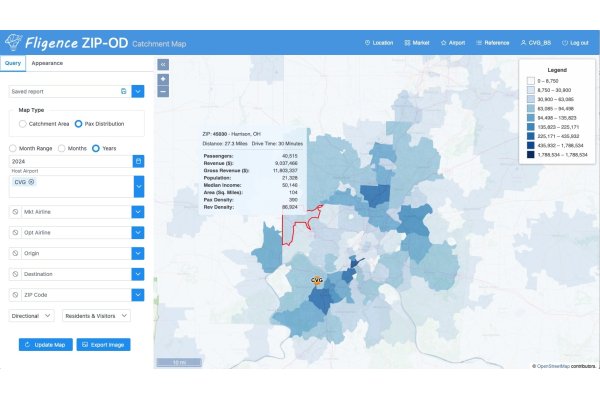Image resolution: width=600 pixels, height=400 pixels.
Task: Open the Residents & Visitors dropdown
Action: tap(96, 316)
